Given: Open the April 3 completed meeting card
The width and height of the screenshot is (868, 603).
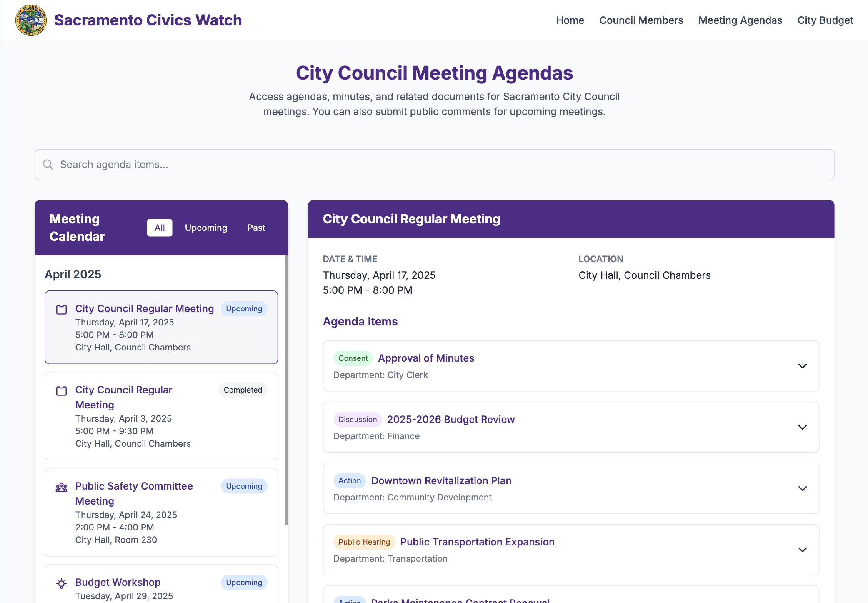Looking at the screenshot, I should tap(161, 416).
